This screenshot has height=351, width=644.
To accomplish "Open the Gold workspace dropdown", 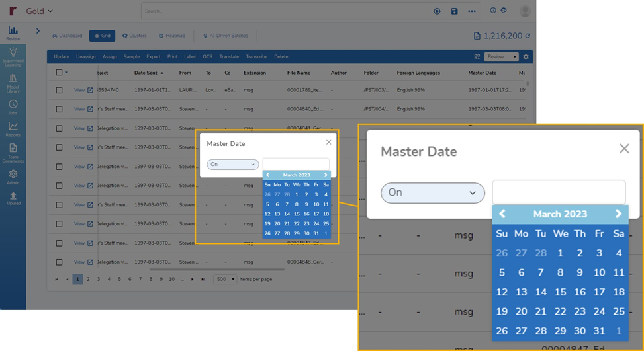I will pos(40,11).
